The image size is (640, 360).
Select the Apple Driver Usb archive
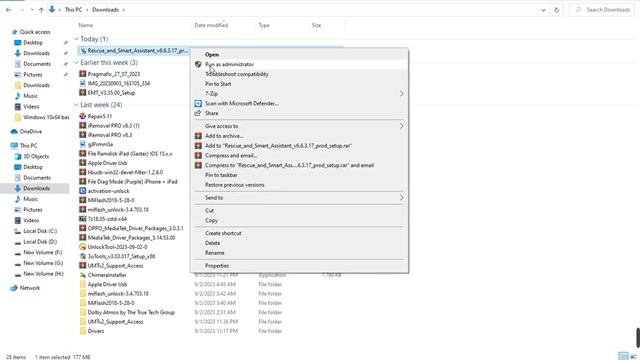[107, 163]
